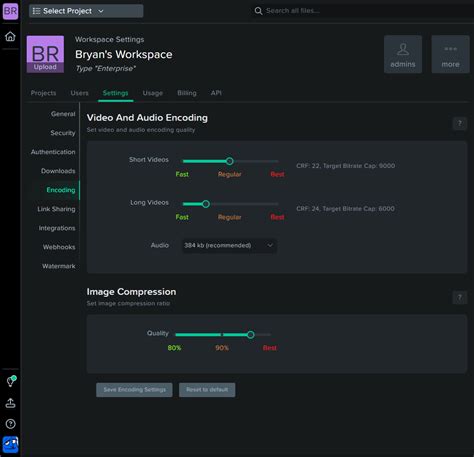This screenshot has height=457, width=474.
Task: Open the more options three-dots button
Action: pyautogui.click(x=450, y=54)
